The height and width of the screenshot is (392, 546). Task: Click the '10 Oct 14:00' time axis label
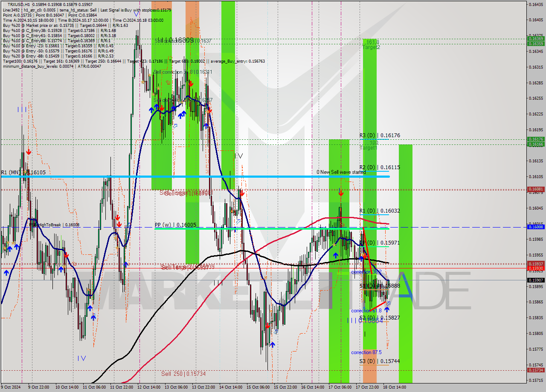[x=67, y=387]
